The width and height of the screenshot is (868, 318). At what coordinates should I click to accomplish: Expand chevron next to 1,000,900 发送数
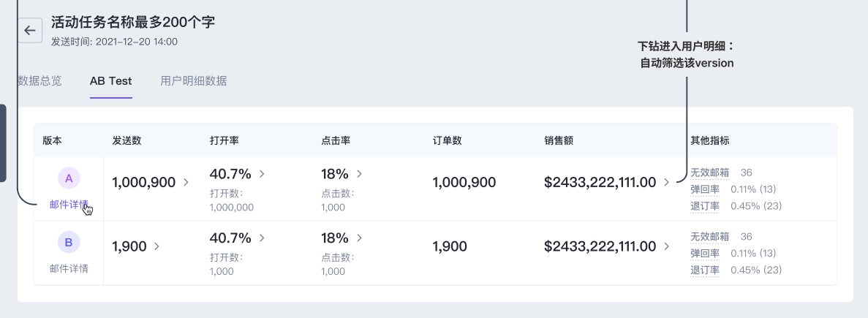click(x=186, y=182)
